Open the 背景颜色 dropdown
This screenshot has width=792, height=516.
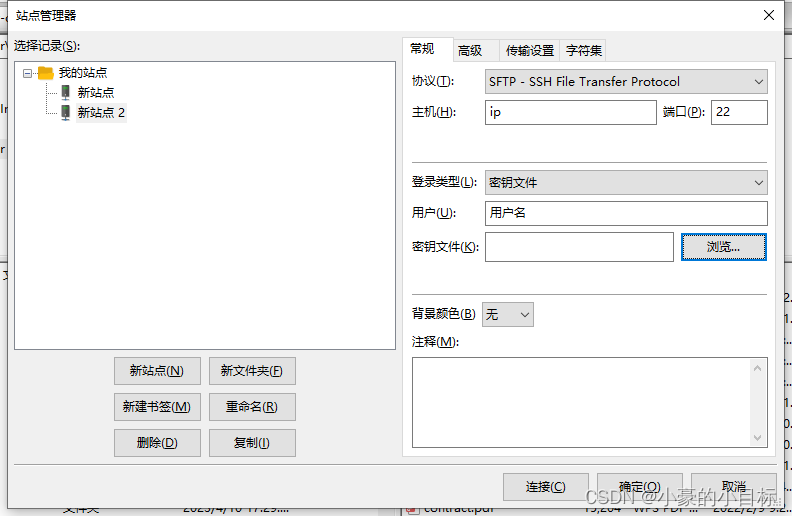point(508,315)
